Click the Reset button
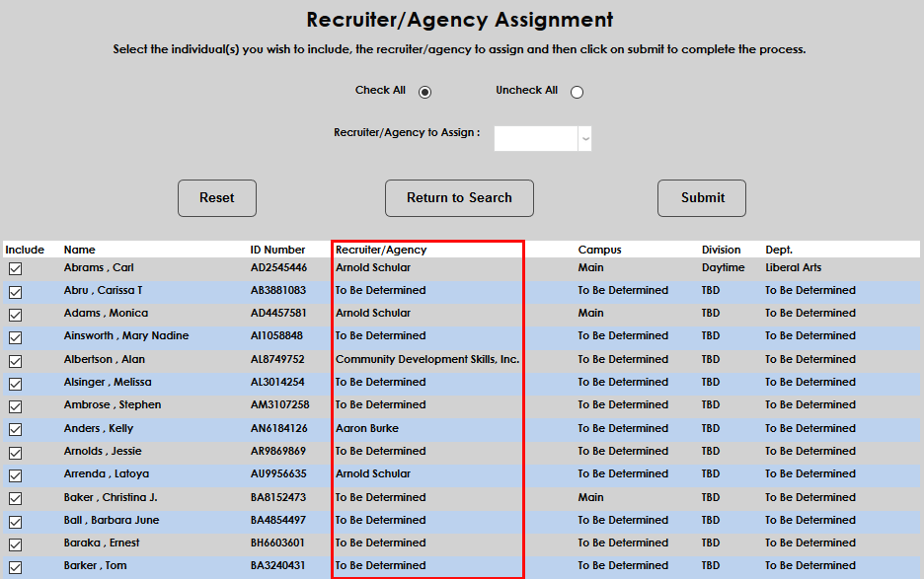924x579 pixels. [216, 197]
